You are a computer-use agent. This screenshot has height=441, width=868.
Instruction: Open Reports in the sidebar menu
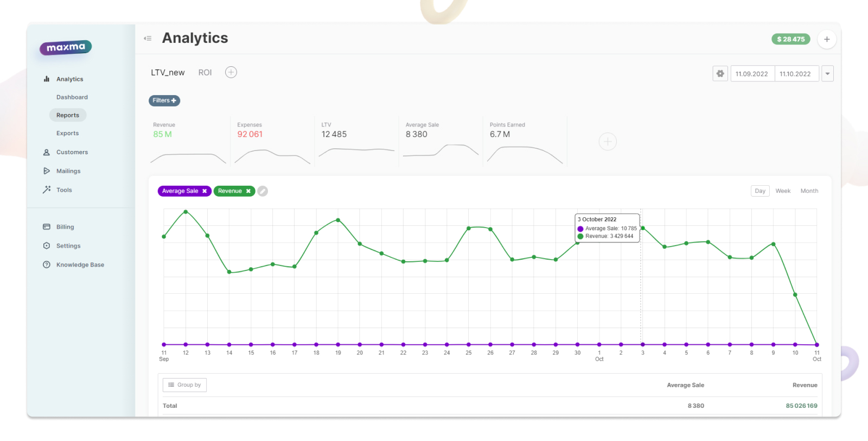pyautogui.click(x=68, y=115)
